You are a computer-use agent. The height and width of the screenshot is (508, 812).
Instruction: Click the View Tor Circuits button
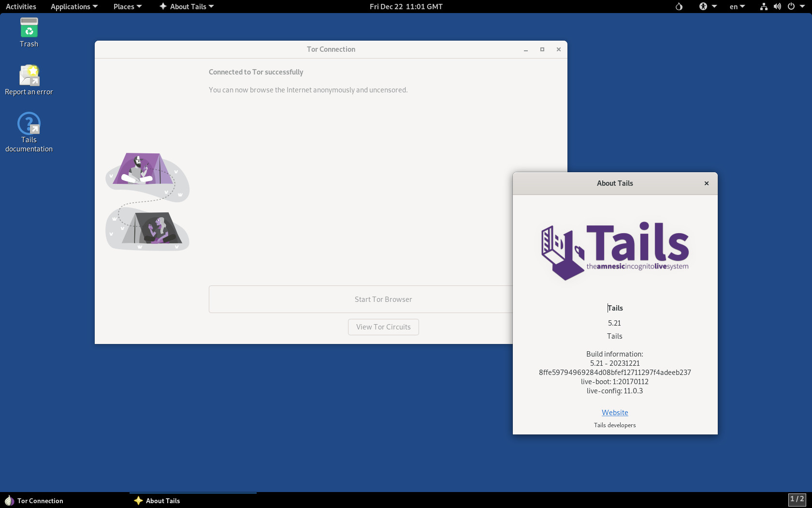(x=383, y=327)
